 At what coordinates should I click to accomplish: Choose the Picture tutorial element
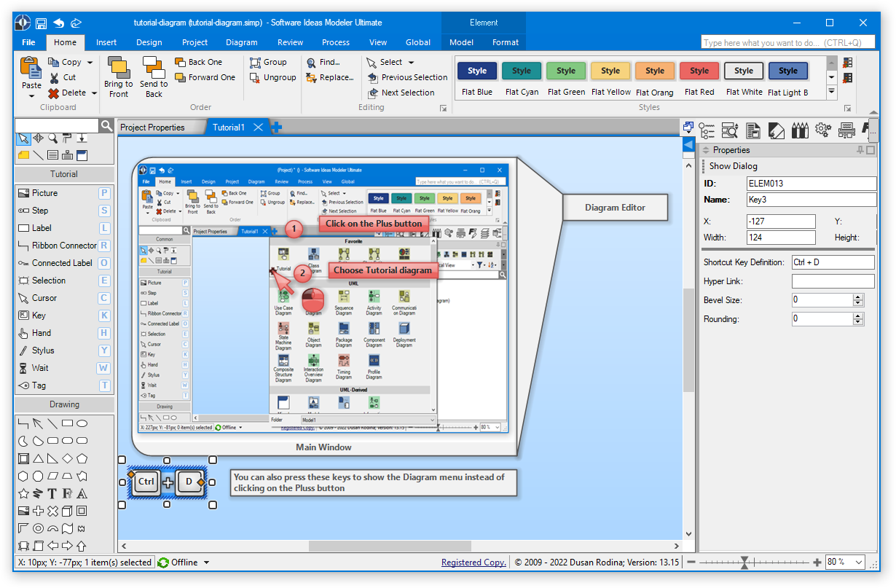click(x=64, y=193)
